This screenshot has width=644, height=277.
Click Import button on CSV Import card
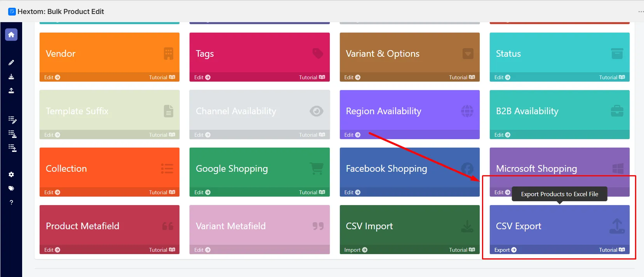(356, 250)
